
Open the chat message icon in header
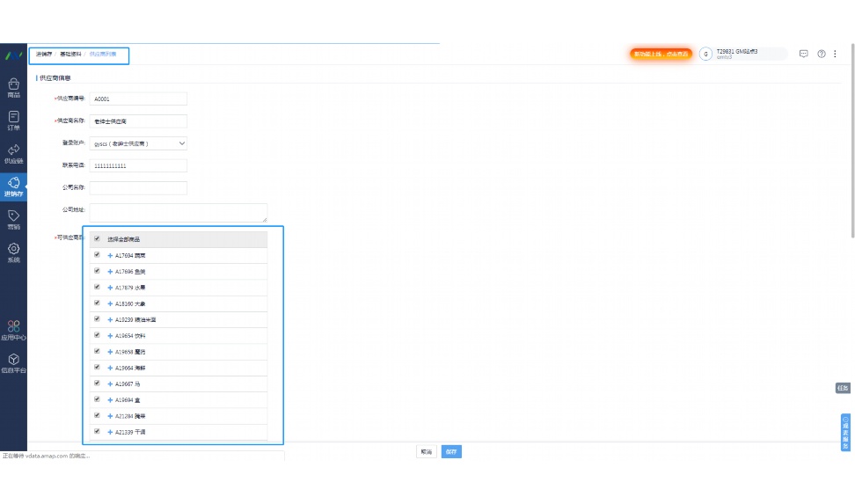803,54
